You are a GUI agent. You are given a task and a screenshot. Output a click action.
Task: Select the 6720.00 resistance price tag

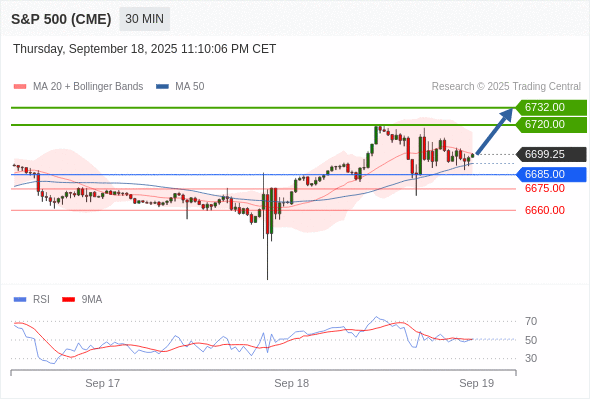tap(551, 125)
